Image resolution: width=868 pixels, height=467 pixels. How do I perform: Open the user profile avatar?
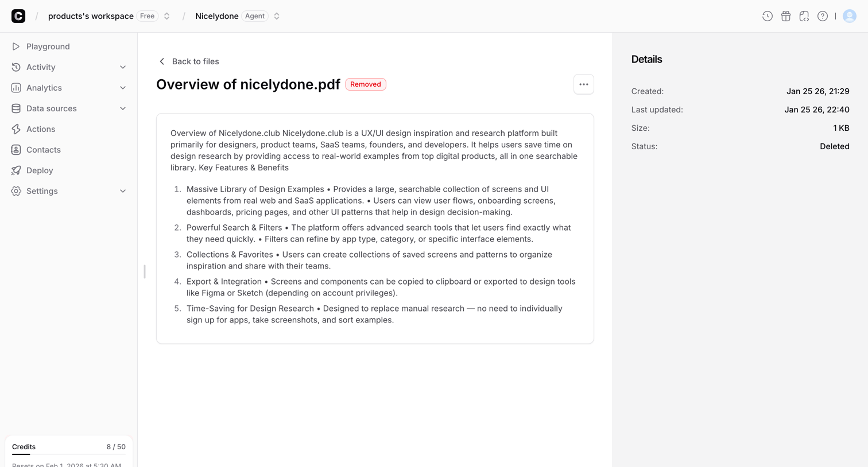(849, 16)
